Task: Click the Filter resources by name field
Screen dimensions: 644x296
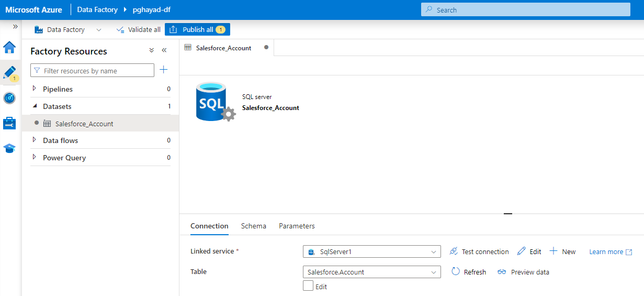Action: [x=93, y=71]
